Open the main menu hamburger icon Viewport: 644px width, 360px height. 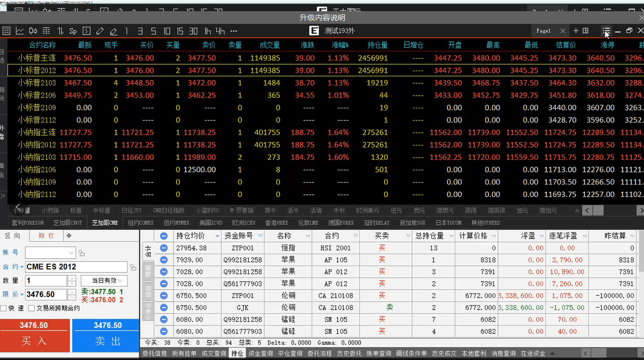[606, 31]
